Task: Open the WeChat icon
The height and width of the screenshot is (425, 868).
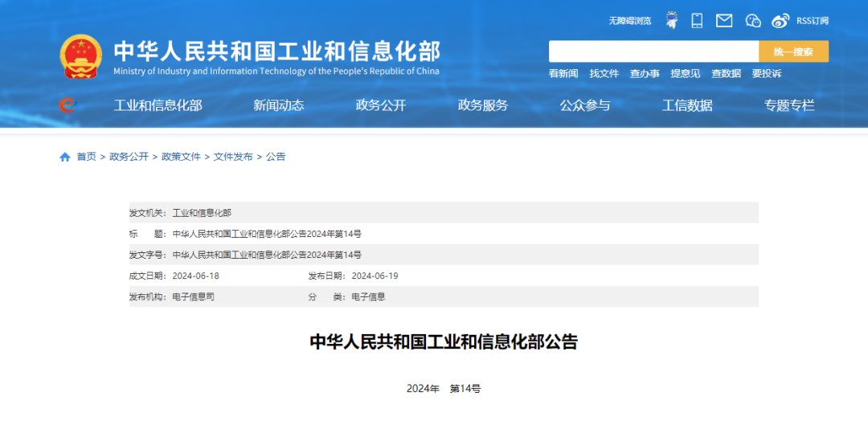Action: (753, 20)
